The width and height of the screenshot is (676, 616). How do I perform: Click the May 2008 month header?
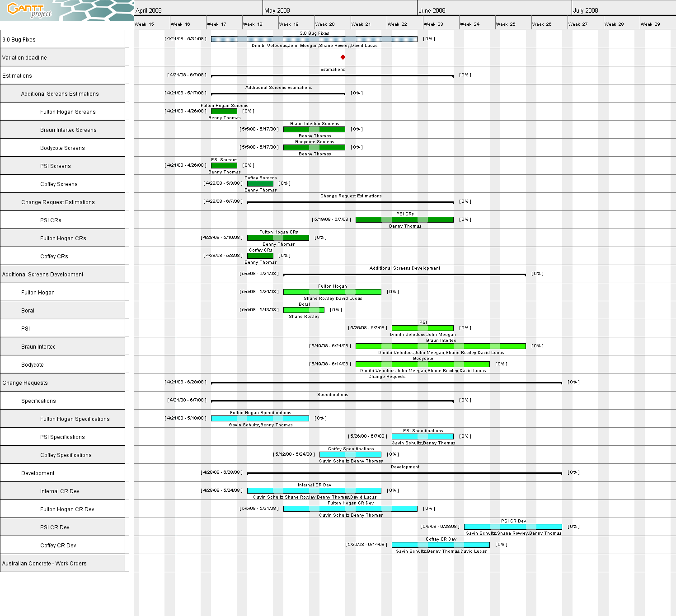coord(340,10)
